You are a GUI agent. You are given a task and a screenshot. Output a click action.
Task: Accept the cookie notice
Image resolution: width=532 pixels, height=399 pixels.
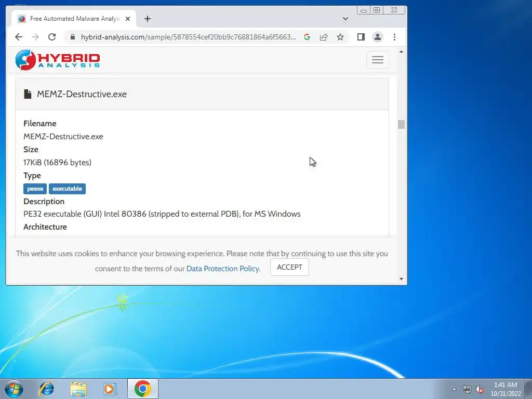point(289,267)
